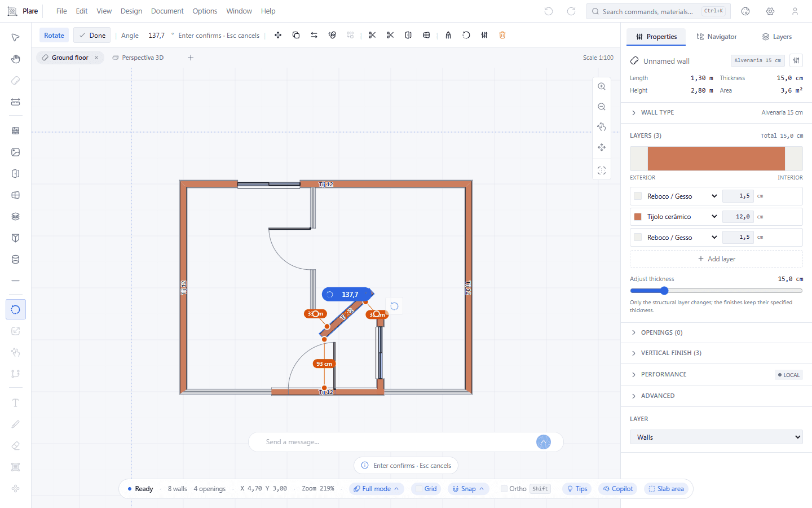Click the duplicate copy icon in top toolbar
812x508 pixels.
296,35
